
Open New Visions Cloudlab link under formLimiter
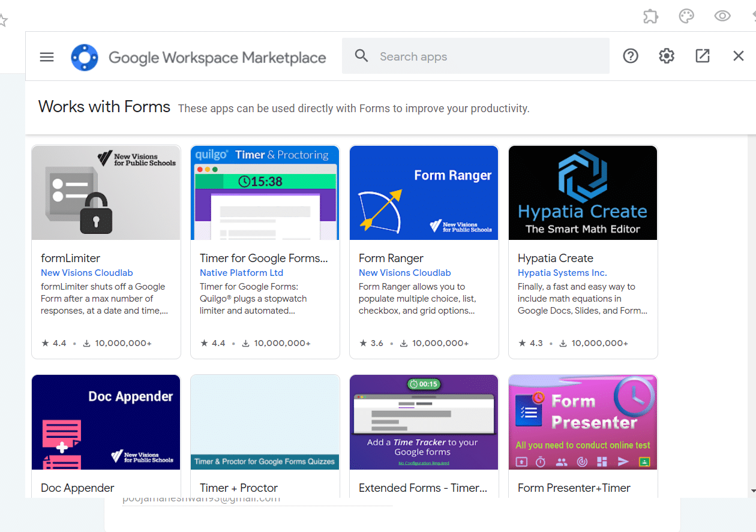pyautogui.click(x=87, y=273)
